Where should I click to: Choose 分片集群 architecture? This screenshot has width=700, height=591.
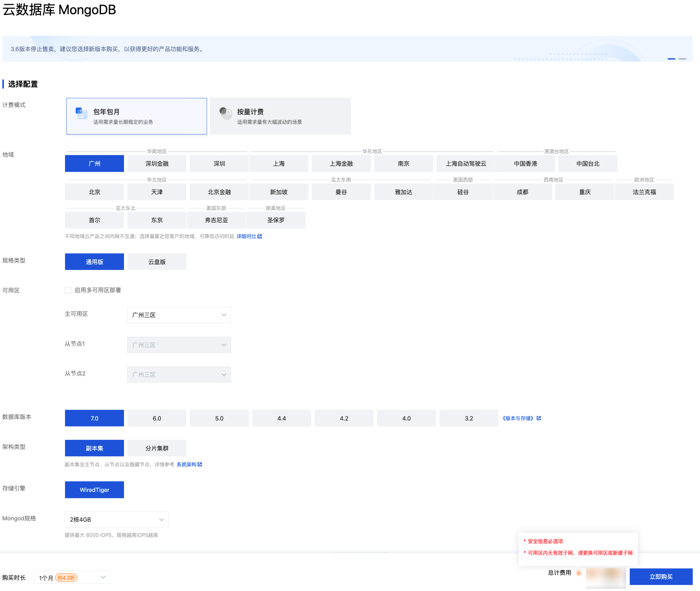(x=157, y=448)
